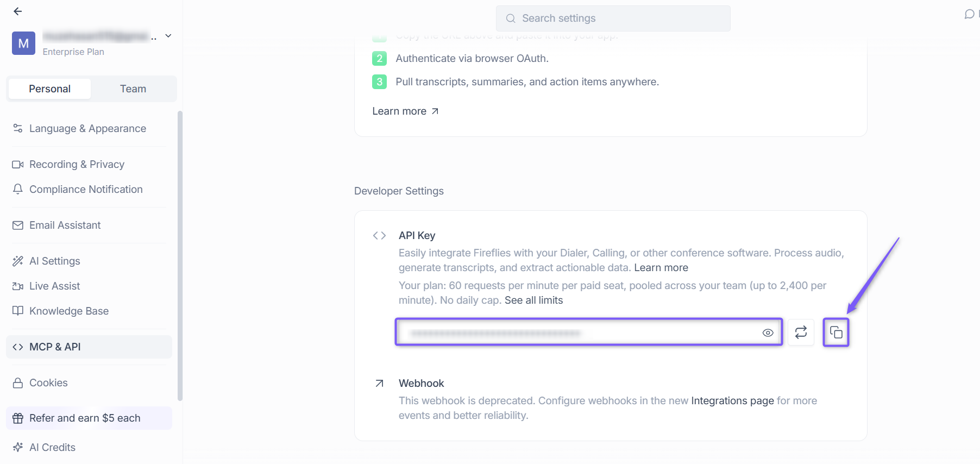Click the Enterprise Plan label

(x=73, y=52)
